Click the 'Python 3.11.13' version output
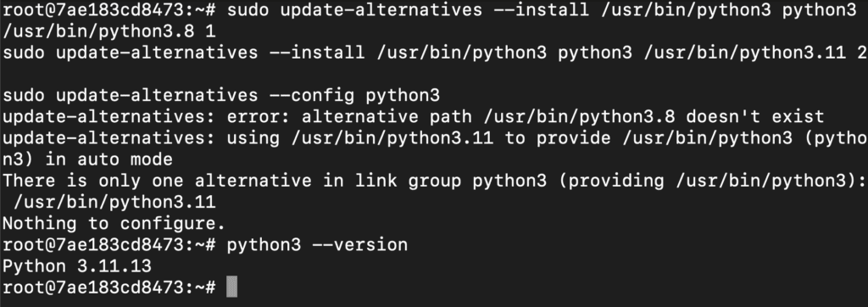Image resolution: width=868 pixels, height=307 pixels. 77,266
